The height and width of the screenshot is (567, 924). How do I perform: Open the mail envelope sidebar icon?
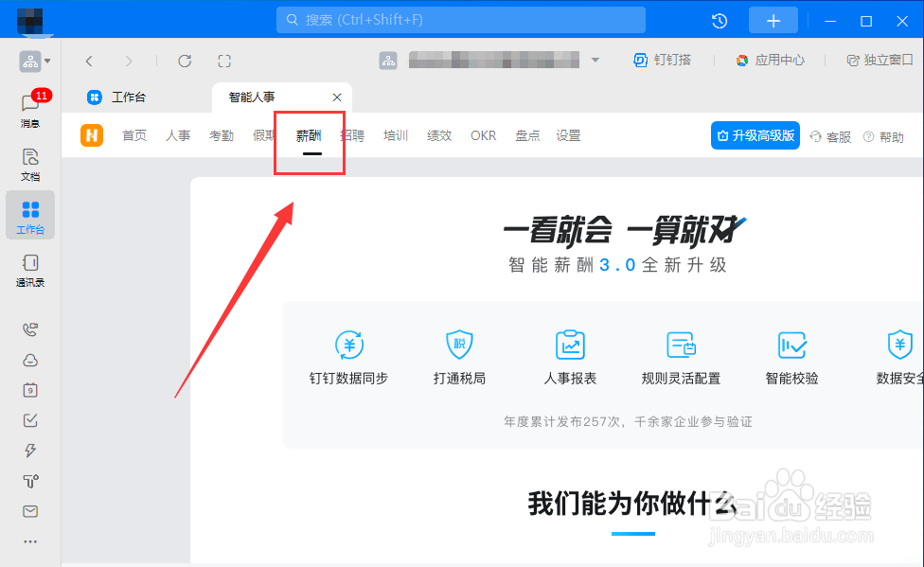pyautogui.click(x=30, y=511)
